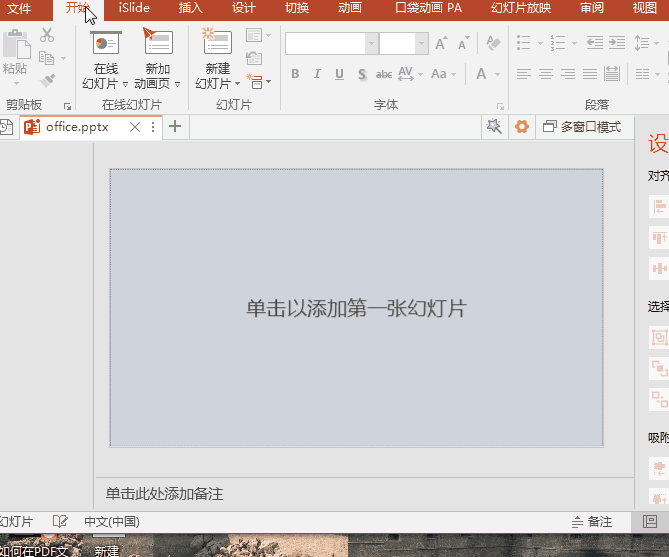
Task: Open the slide layout dropdown
Action: point(258,35)
